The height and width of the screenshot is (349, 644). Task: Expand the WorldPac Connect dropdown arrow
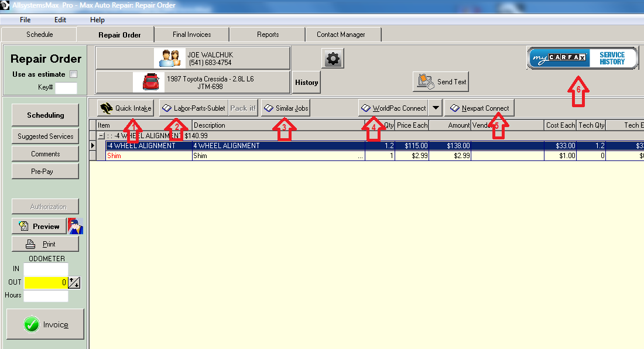click(x=436, y=108)
